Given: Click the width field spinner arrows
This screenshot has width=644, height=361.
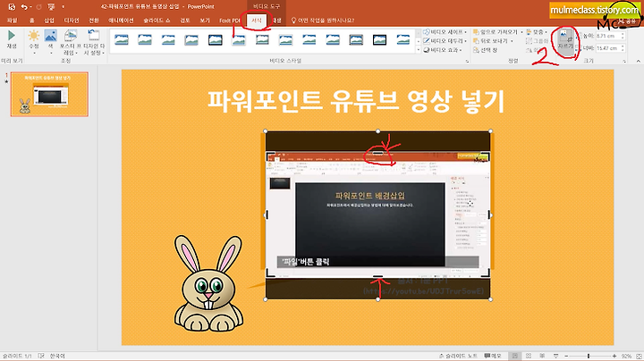Looking at the screenshot, I should (623, 48).
